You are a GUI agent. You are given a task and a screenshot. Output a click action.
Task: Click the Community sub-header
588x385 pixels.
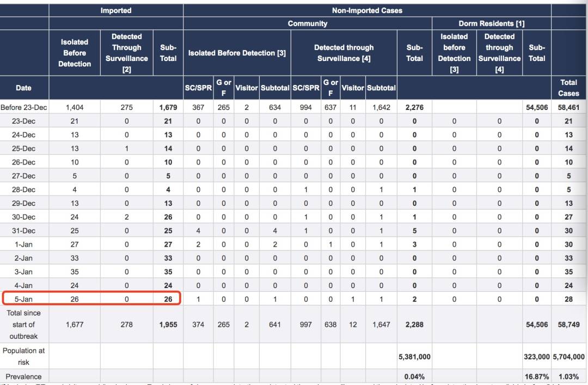(307, 23)
